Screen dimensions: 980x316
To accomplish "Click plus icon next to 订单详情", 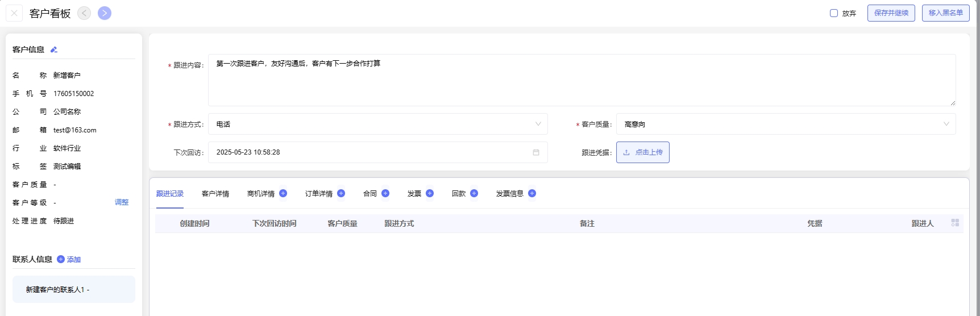I will tap(341, 193).
